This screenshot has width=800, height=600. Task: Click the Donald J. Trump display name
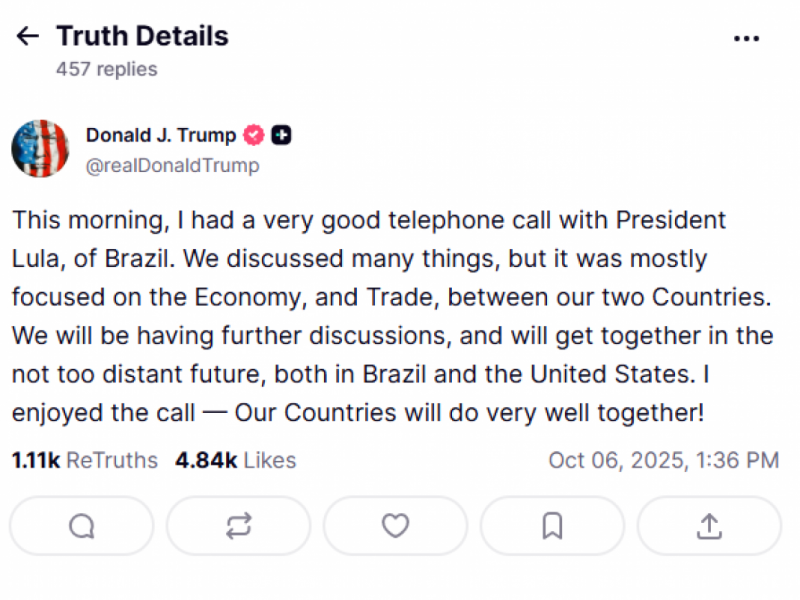pyautogui.click(x=164, y=135)
